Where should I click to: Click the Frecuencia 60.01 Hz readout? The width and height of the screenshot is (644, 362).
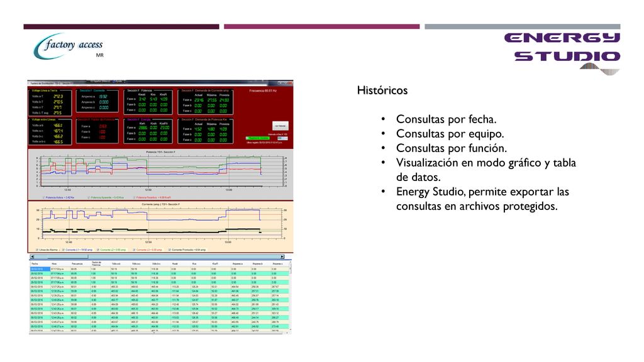tap(263, 90)
